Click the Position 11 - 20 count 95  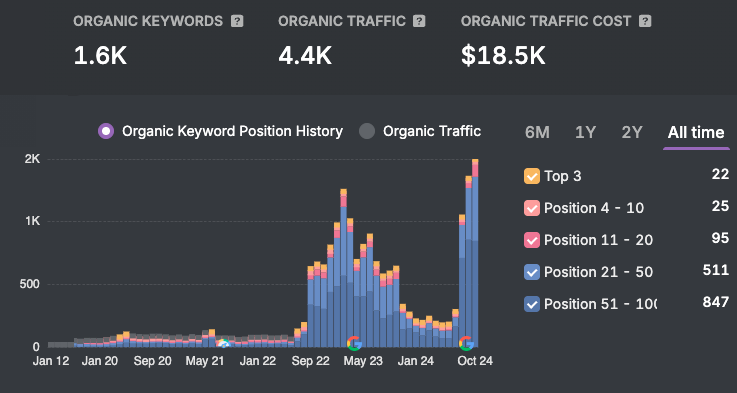pos(721,238)
